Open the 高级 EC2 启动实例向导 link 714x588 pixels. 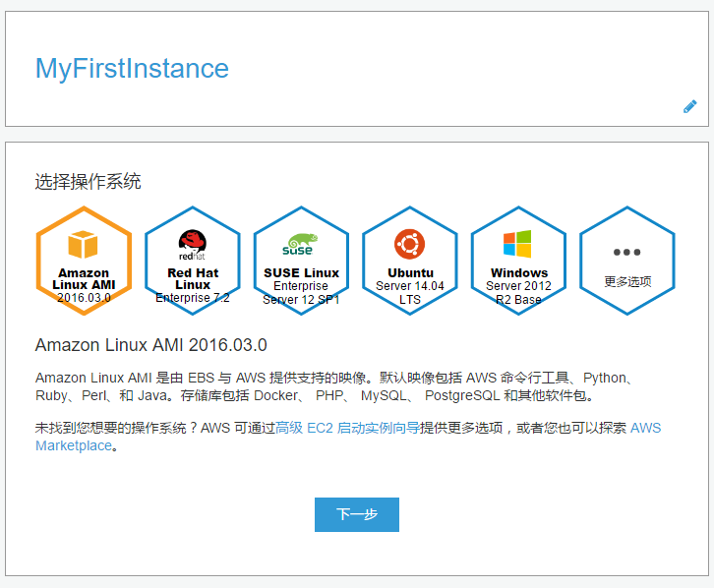pos(347,428)
